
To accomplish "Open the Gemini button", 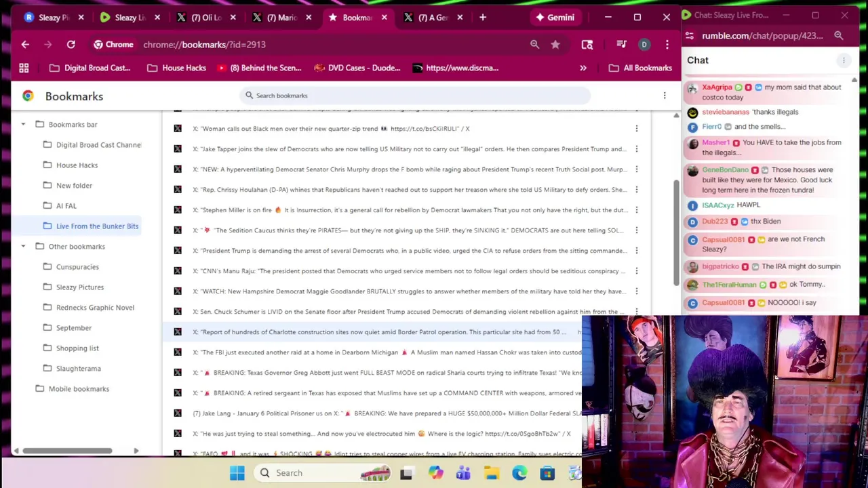I will point(555,18).
